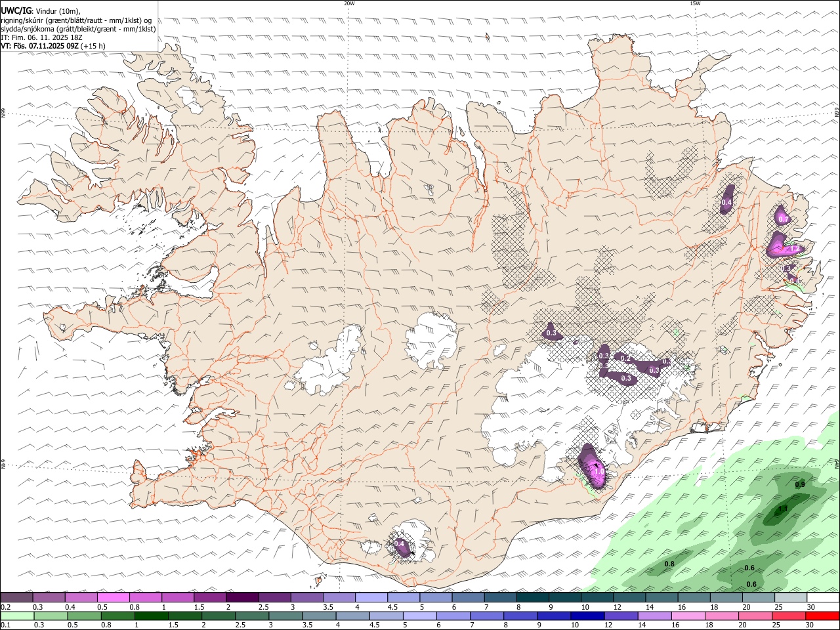Viewport: 840px width, 630px height.
Task: Select lower legend swatch between 8 and 9
Action: pyautogui.click(x=522, y=616)
